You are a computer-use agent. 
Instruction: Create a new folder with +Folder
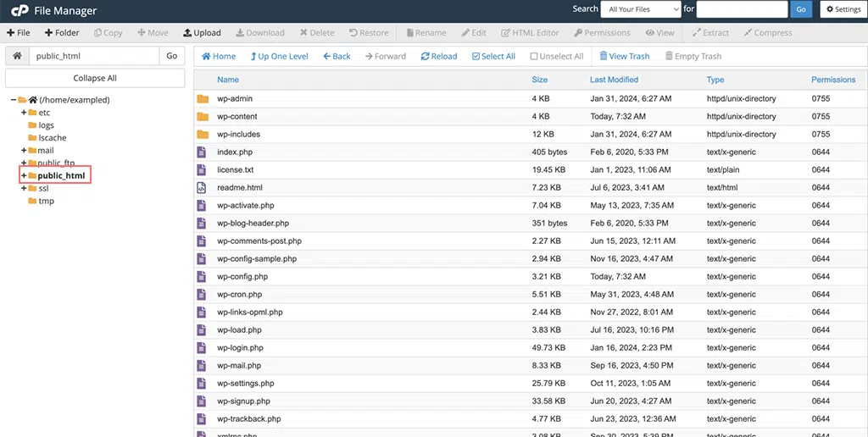click(x=61, y=33)
